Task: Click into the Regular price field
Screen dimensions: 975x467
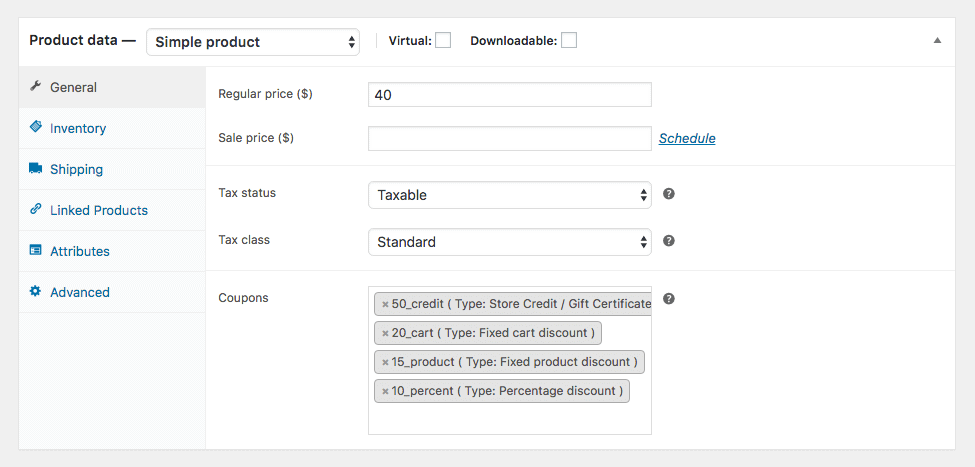Action: [509, 95]
